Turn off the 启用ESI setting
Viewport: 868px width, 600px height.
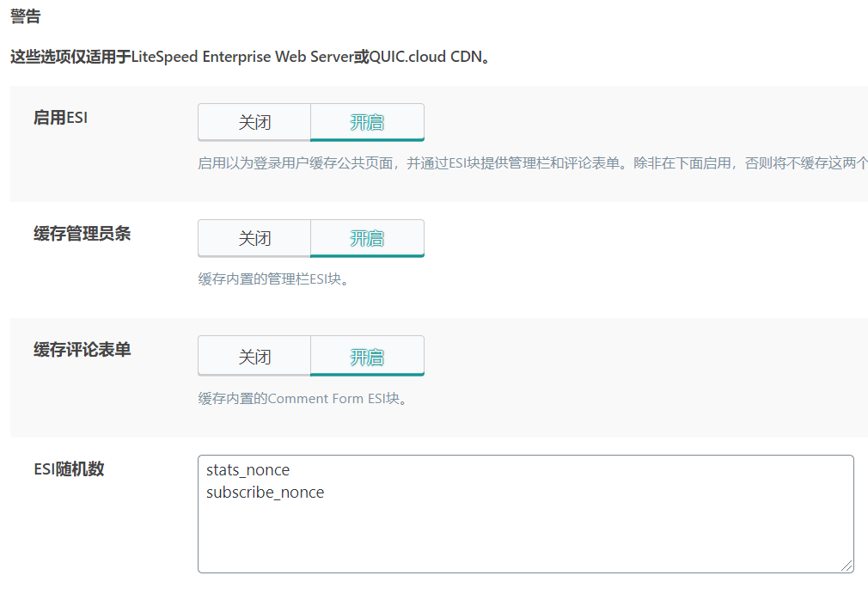[254, 122]
